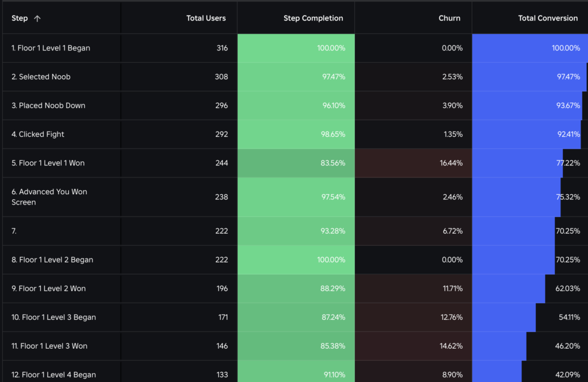Sort by the Step column header
588x382 pixels.
pos(20,18)
